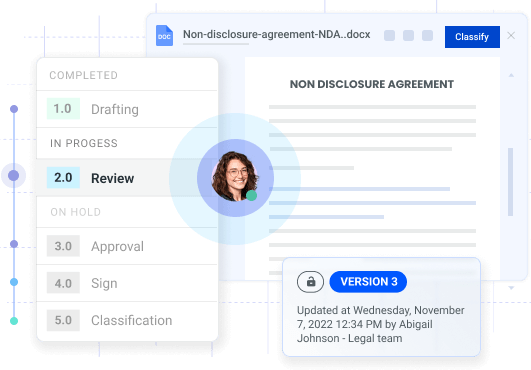Select the 2.0 Review stage
Screen dimensions: 531x370
point(127,178)
